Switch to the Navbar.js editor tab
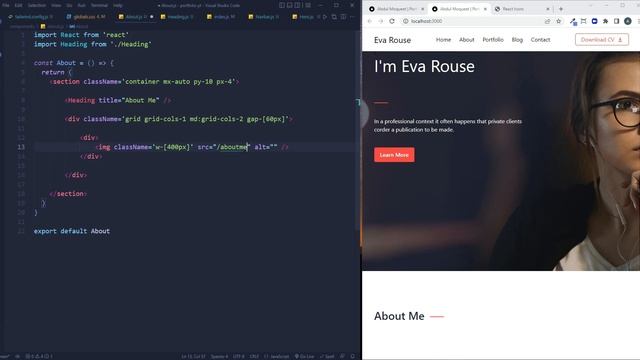 pyautogui.click(x=264, y=17)
